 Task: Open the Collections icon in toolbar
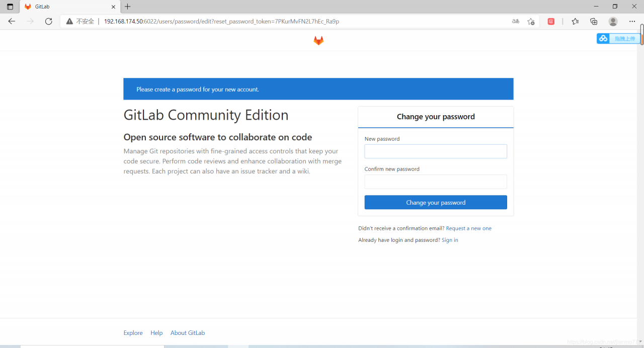tap(594, 22)
